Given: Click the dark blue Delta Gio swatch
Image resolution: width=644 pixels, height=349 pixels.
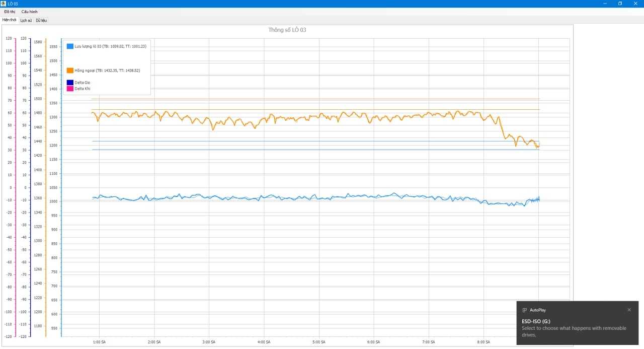Looking at the screenshot, I should pyautogui.click(x=70, y=82).
